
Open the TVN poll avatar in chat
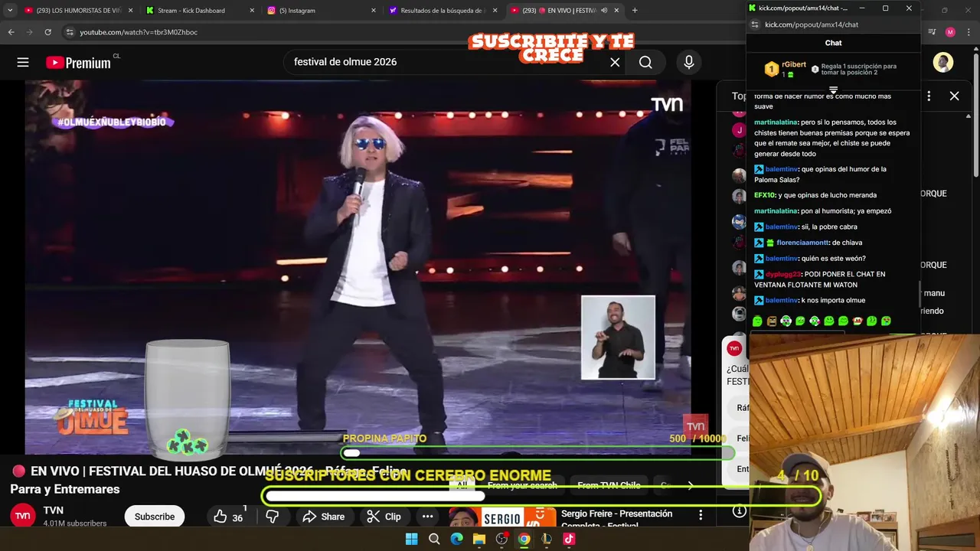[x=734, y=348]
